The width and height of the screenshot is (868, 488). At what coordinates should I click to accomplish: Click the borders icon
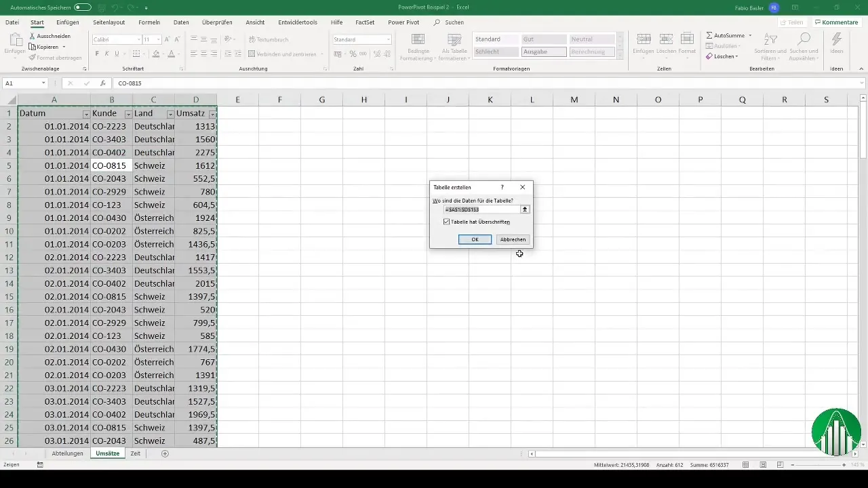coord(138,54)
